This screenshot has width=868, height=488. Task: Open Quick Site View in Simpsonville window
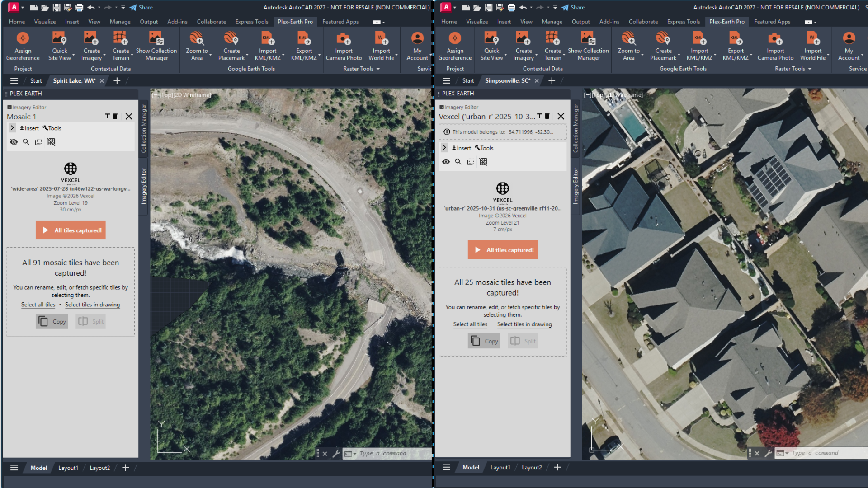pyautogui.click(x=491, y=46)
